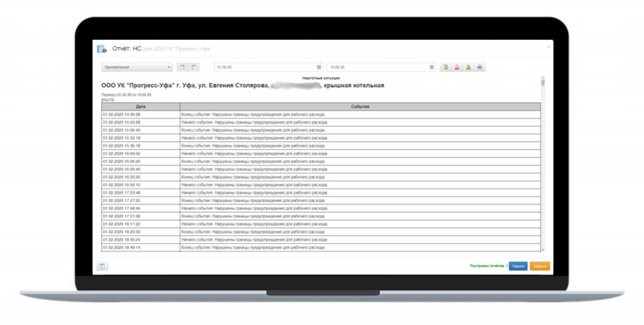
Task: Select date cell 01.02.2020 17:27:20
Action: (140, 200)
